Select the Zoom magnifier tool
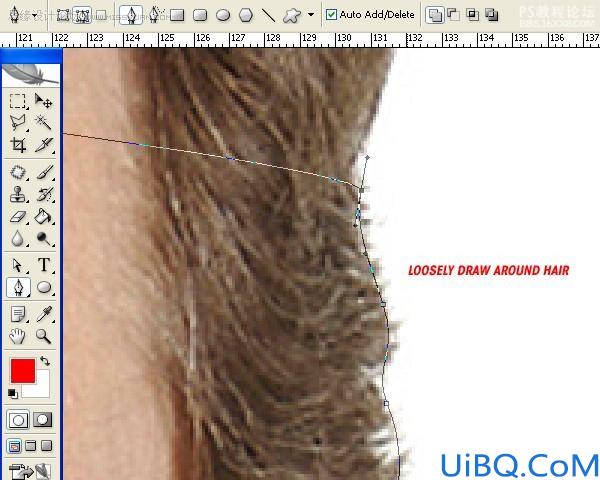The image size is (600, 480). (43, 336)
